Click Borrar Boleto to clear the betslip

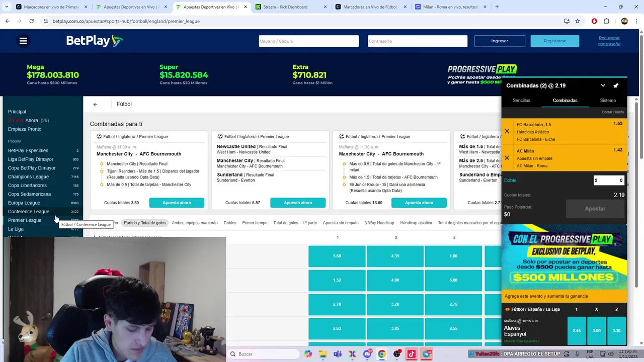coord(613,112)
